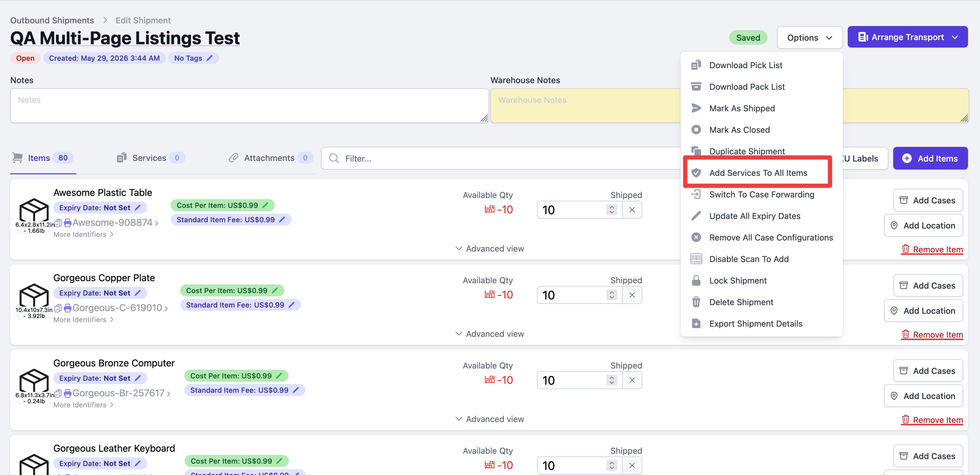980x475 pixels.
Task: Open Awesome-908874 SKU link
Action: pyautogui.click(x=115, y=223)
